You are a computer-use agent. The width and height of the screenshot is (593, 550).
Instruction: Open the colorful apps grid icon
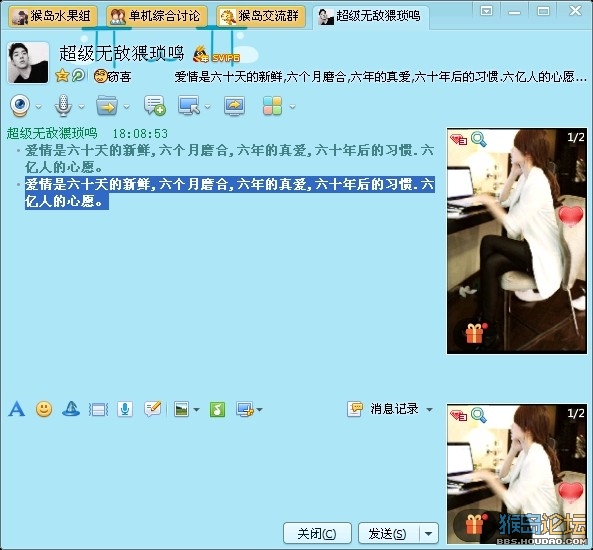[x=272, y=106]
